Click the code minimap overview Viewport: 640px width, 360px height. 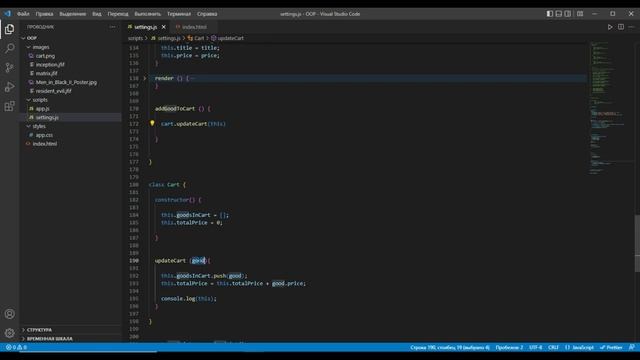coord(610,108)
